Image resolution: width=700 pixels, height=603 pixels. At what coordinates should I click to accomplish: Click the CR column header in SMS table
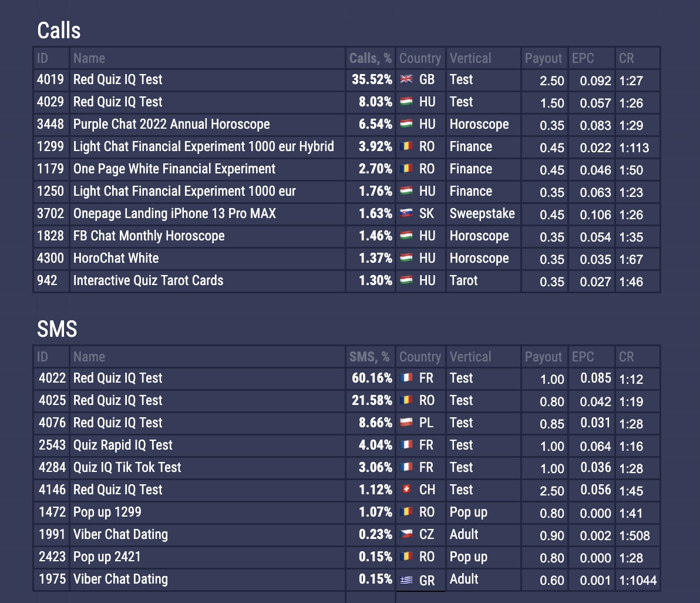click(x=626, y=357)
